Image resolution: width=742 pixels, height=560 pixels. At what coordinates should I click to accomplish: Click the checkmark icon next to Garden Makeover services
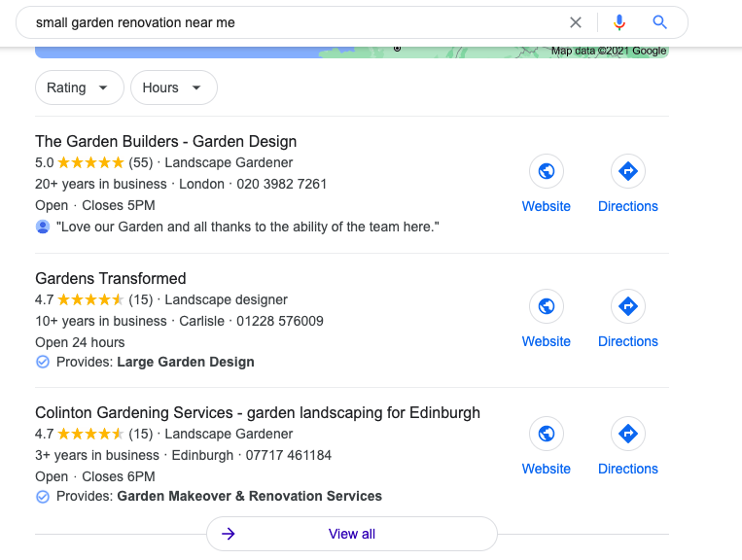[x=43, y=496]
